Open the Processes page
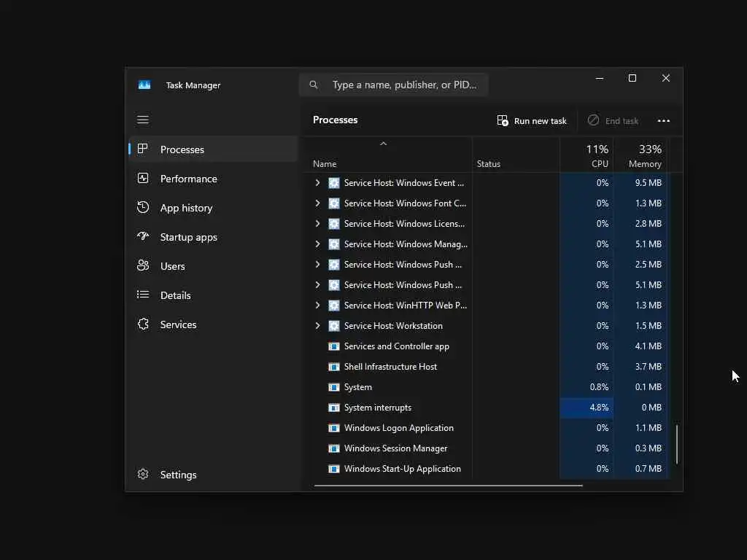The image size is (747, 560). click(214, 149)
